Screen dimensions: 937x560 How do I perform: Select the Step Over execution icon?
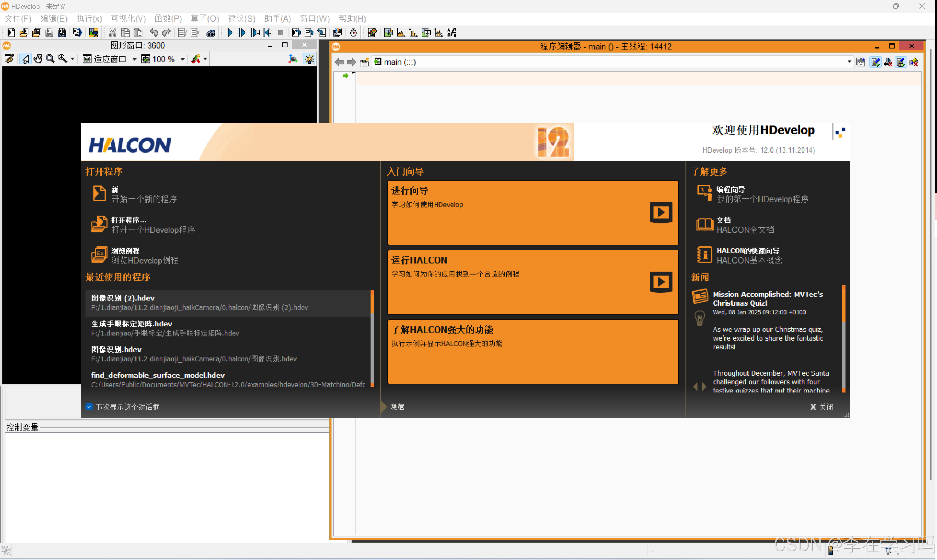click(x=242, y=33)
